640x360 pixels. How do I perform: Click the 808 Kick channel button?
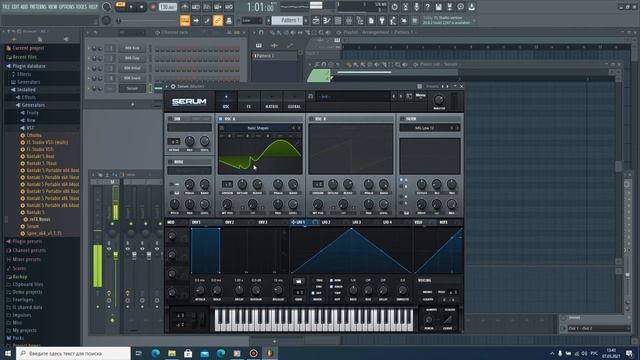(x=132, y=48)
